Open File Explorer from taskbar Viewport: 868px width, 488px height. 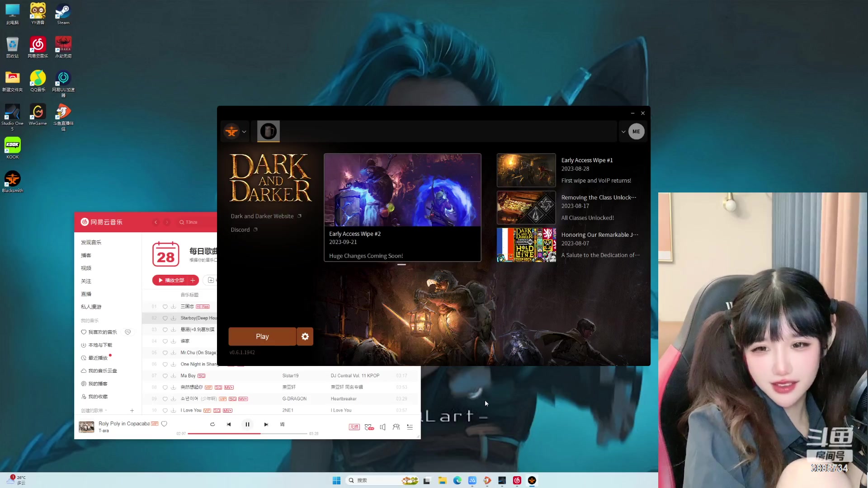(x=442, y=480)
